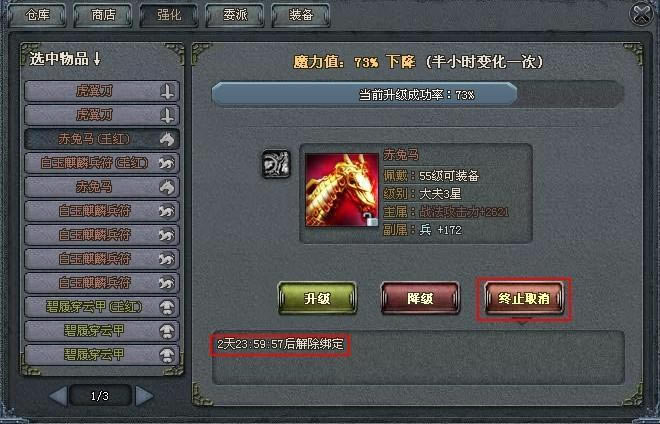
Task: Click the red 降级 button
Action: (x=420, y=299)
